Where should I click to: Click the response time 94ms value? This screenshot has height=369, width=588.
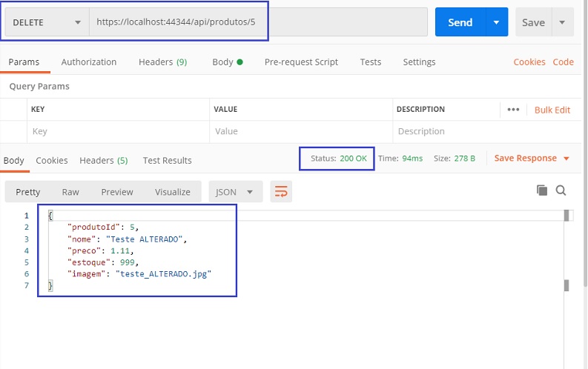click(x=412, y=159)
